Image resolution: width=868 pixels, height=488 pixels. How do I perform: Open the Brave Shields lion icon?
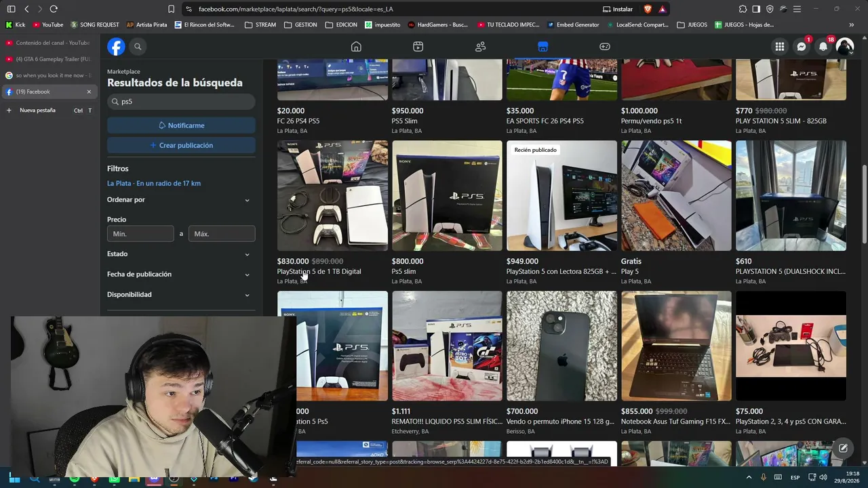click(648, 9)
